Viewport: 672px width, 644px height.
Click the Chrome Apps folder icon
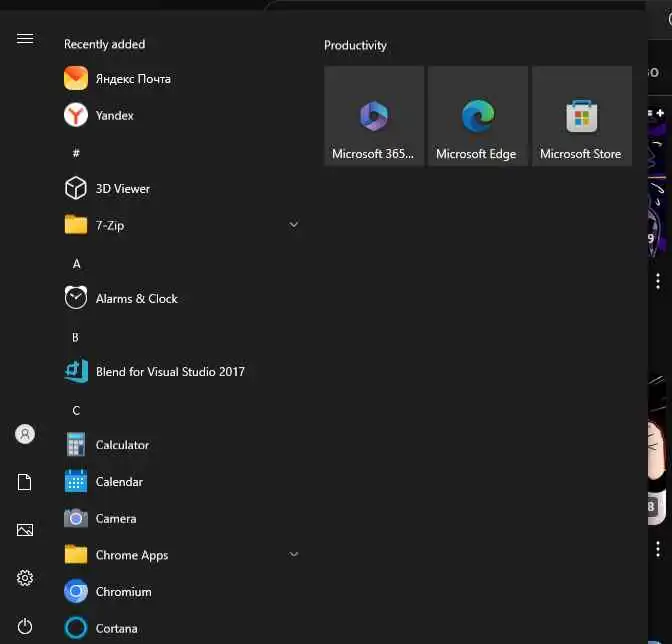[x=76, y=554]
